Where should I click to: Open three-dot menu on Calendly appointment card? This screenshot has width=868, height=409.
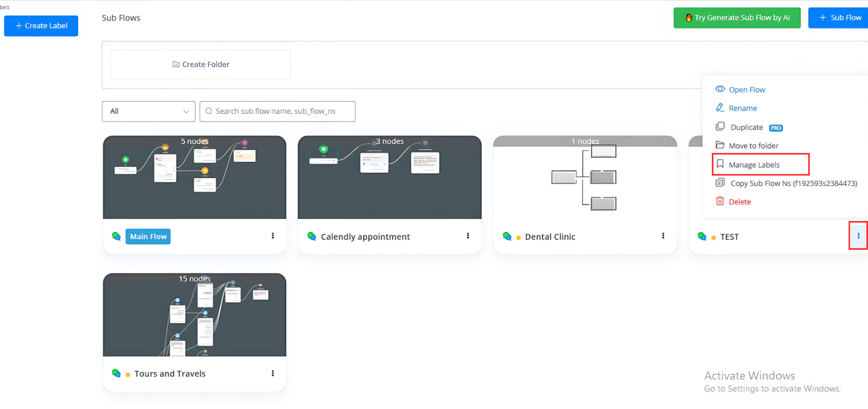(468, 236)
